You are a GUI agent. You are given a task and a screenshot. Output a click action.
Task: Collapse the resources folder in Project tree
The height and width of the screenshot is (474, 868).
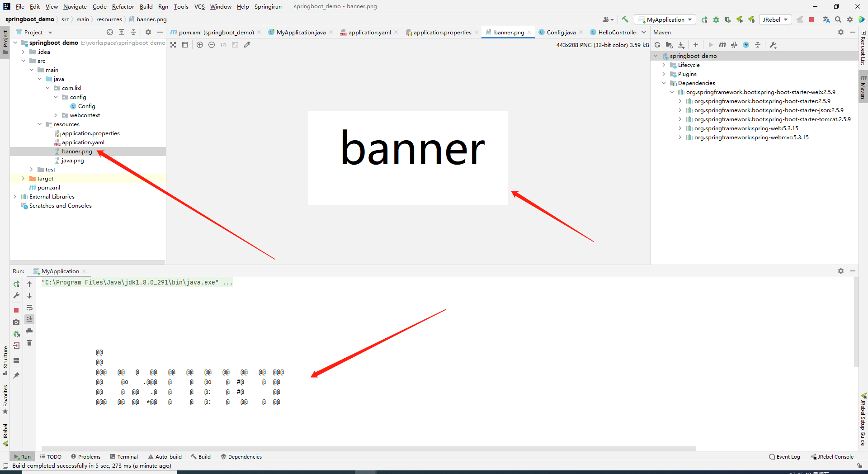coord(40,124)
